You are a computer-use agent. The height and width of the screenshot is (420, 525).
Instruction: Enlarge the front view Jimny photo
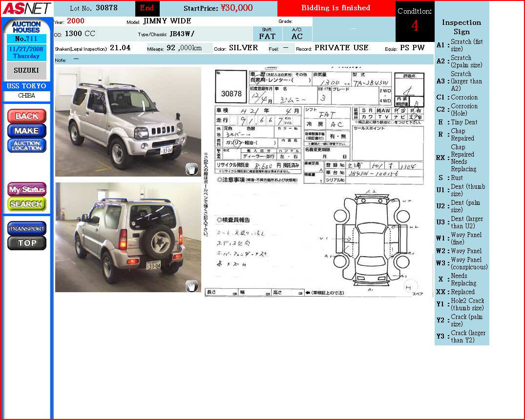coord(128,121)
